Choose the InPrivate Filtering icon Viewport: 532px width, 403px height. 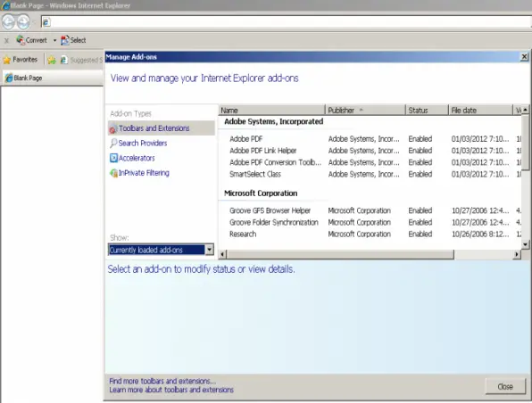coord(113,173)
